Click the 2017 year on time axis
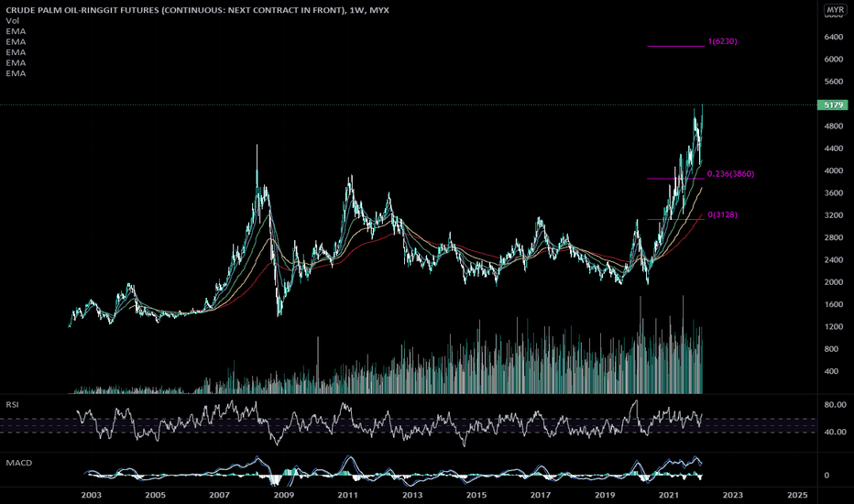854x504 pixels. click(541, 495)
